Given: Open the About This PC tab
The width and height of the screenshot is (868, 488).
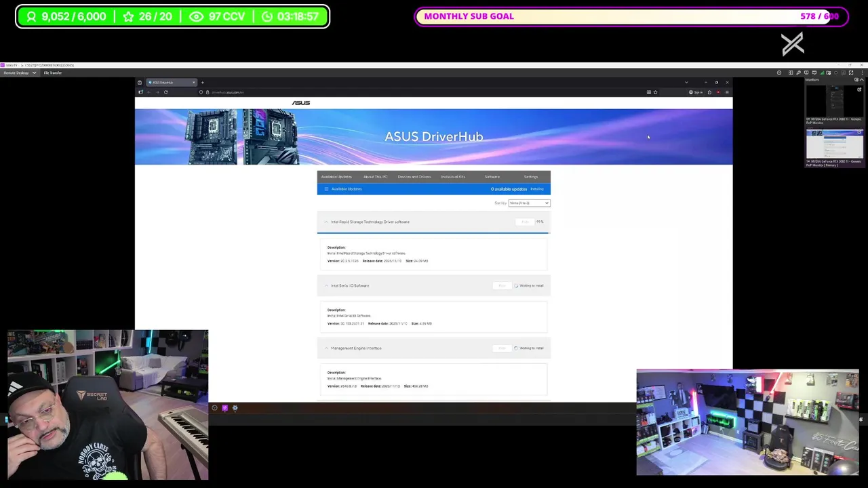Looking at the screenshot, I should tap(375, 177).
